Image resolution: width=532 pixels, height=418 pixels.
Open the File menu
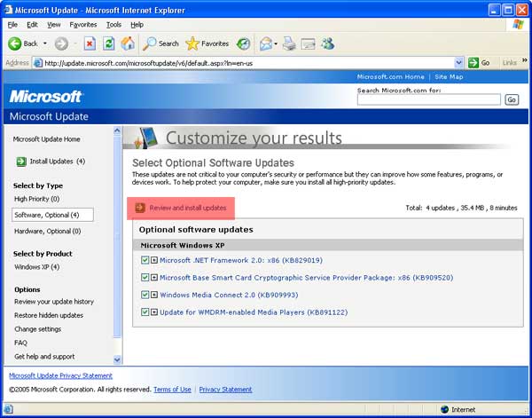[12, 25]
